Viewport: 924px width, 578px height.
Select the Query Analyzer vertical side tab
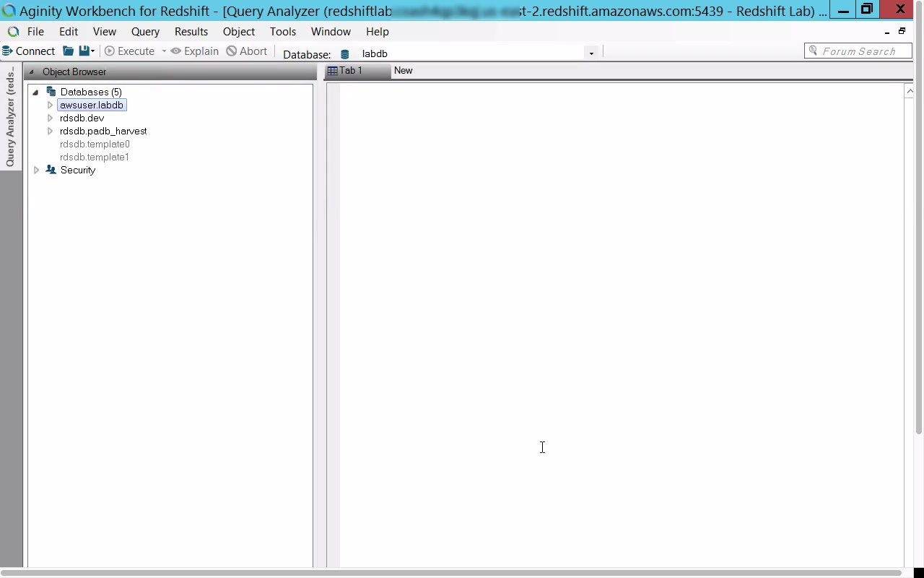[x=10, y=118]
